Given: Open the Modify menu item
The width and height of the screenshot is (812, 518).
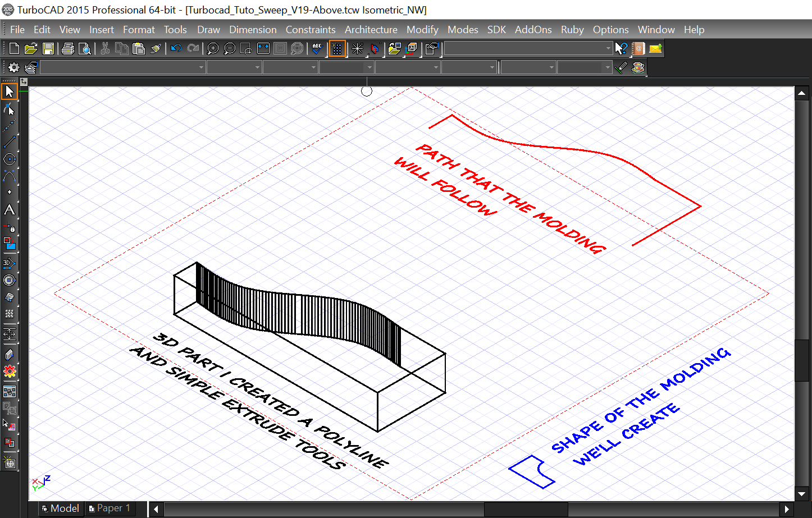Looking at the screenshot, I should 422,29.
